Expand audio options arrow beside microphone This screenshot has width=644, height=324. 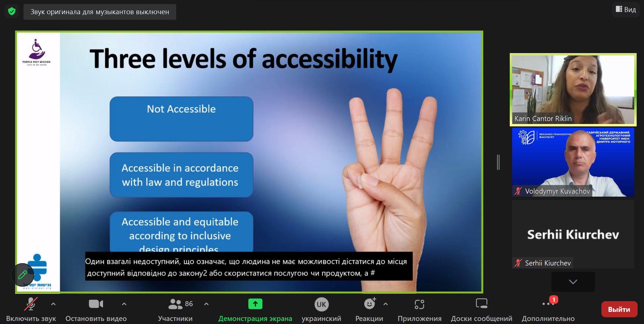[53, 304]
